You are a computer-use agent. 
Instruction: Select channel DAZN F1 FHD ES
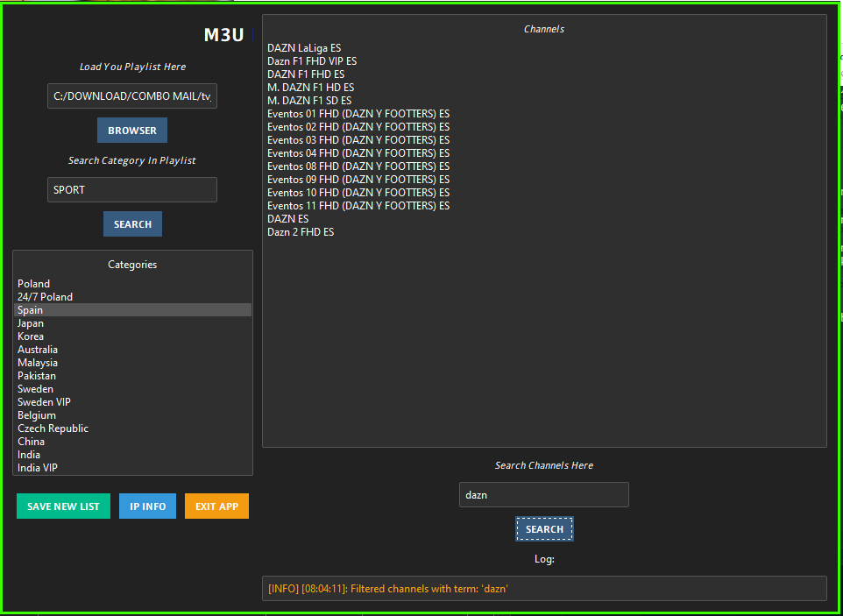[x=544, y=74]
